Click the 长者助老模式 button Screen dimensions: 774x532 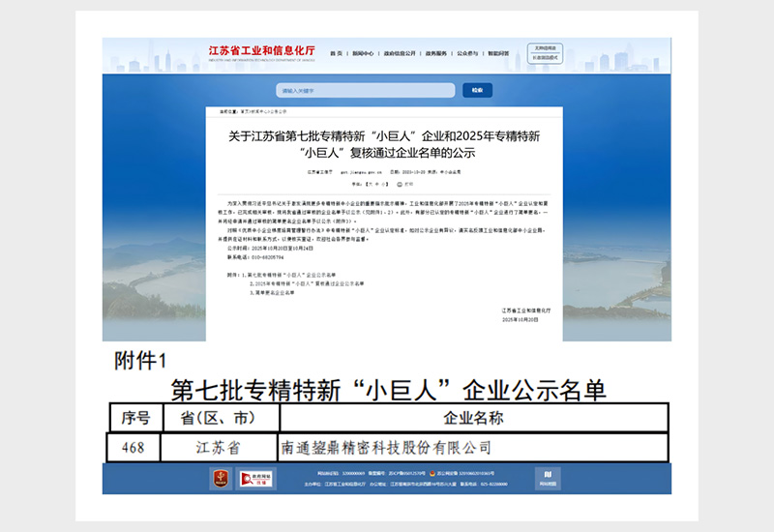[x=545, y=58]
